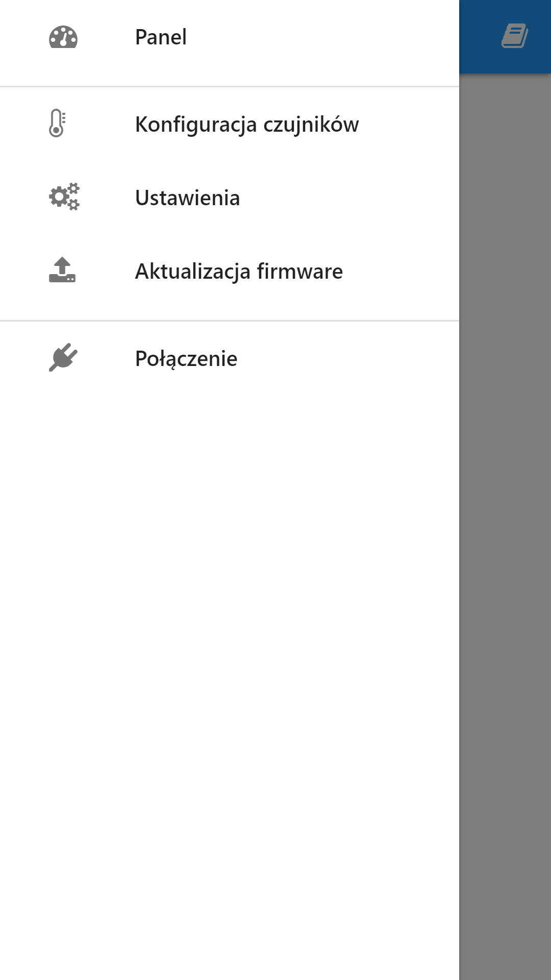Tap the blue header bar behind drawer
This screenshot has width=551, height=980.
tap(505, 37)
